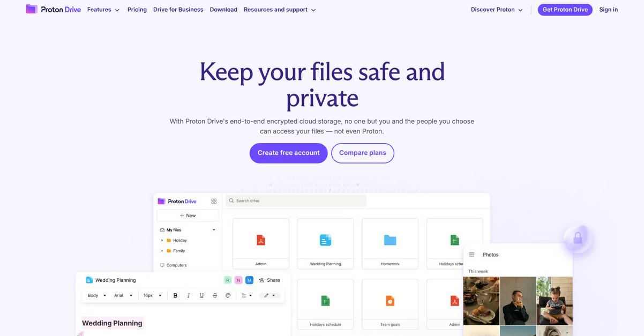Viewport: 644px width, 336px height.
Task: Open the black-and-white man photo thumbnail
Action: [x=518, y=301]
